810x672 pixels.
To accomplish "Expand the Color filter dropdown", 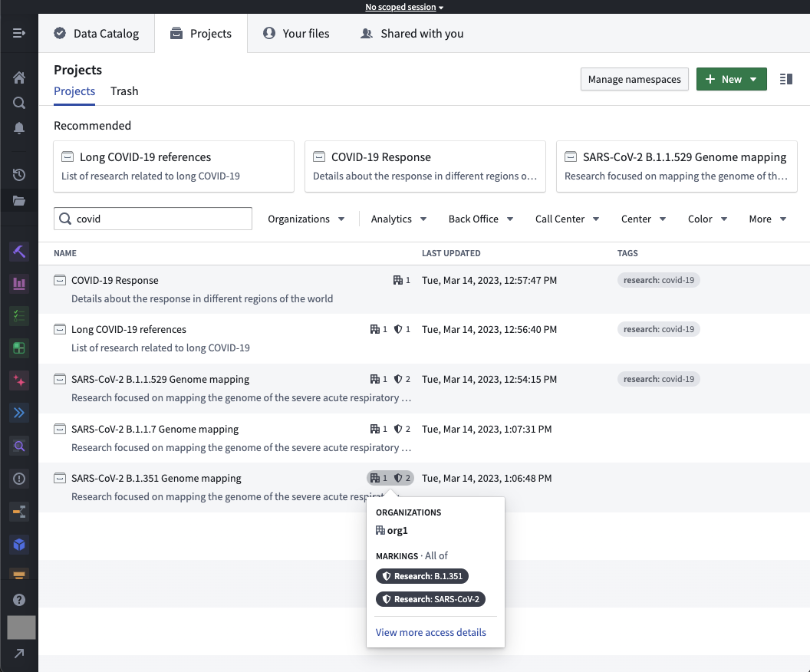I will click(707, 219).
